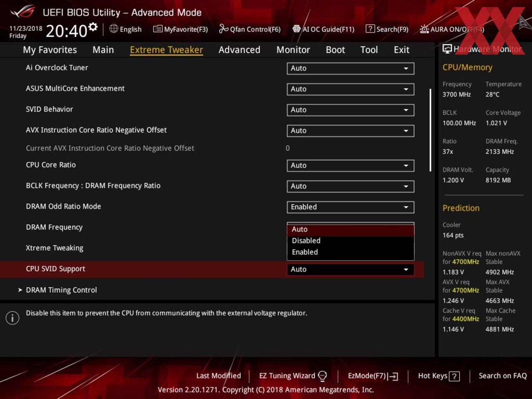Open AI OC Guide(F11)
This screenshot has height=399, width=532.
pyautogui.click(x=324, y=29)
